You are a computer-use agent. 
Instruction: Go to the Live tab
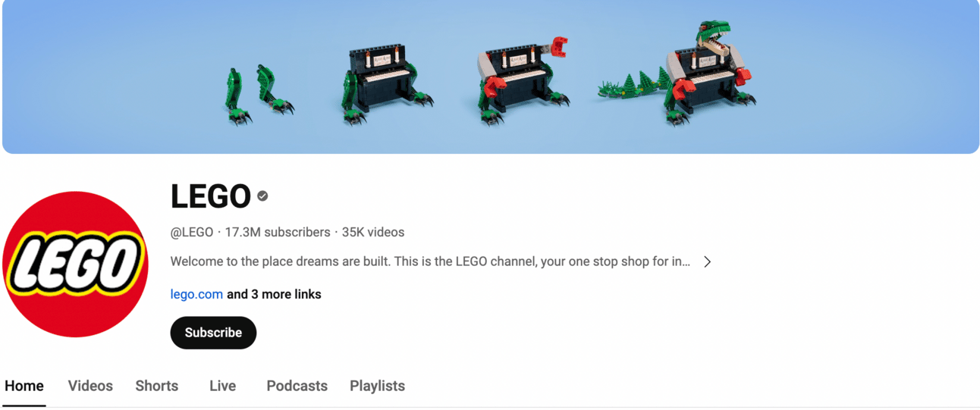coord(222,386)
